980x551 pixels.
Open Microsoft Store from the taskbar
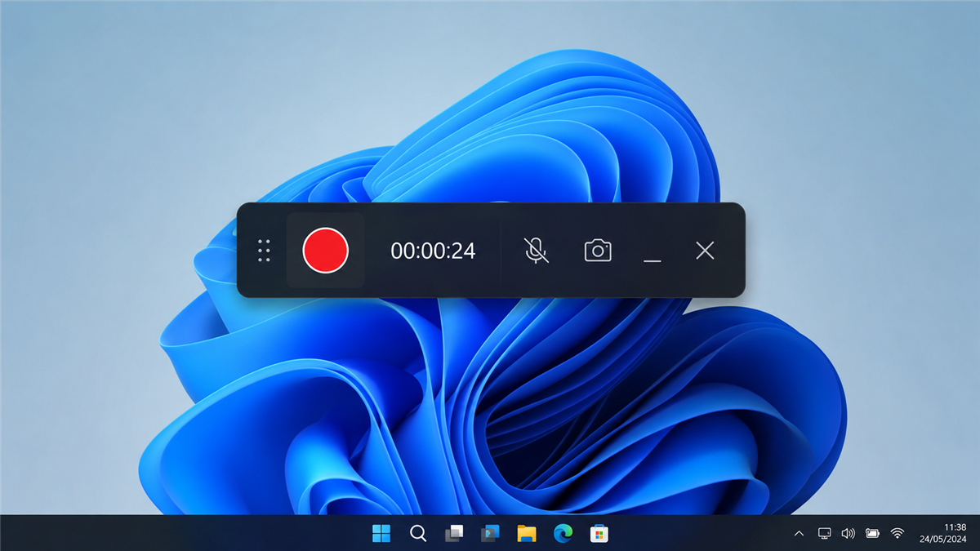599,534
